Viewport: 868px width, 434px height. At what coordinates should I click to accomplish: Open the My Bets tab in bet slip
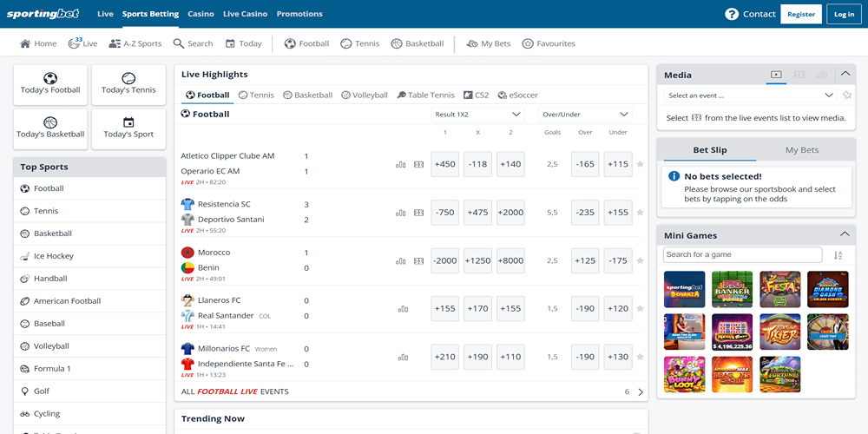coord(801,150)
